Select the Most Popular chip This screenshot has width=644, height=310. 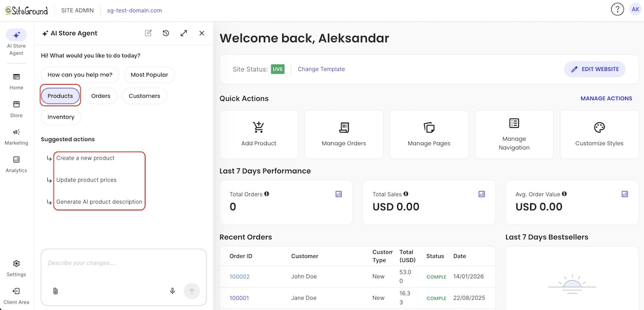coord(149,75)
